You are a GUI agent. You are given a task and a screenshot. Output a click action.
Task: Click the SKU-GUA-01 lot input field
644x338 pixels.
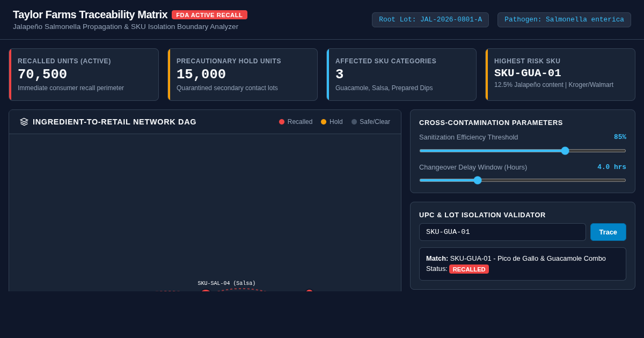click(502, 232)
